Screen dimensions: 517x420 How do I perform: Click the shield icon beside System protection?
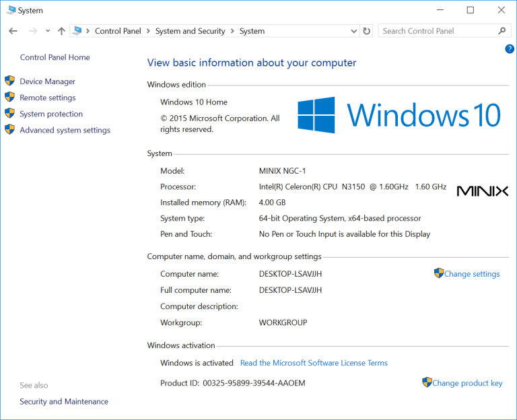click(x=10, y=113)
